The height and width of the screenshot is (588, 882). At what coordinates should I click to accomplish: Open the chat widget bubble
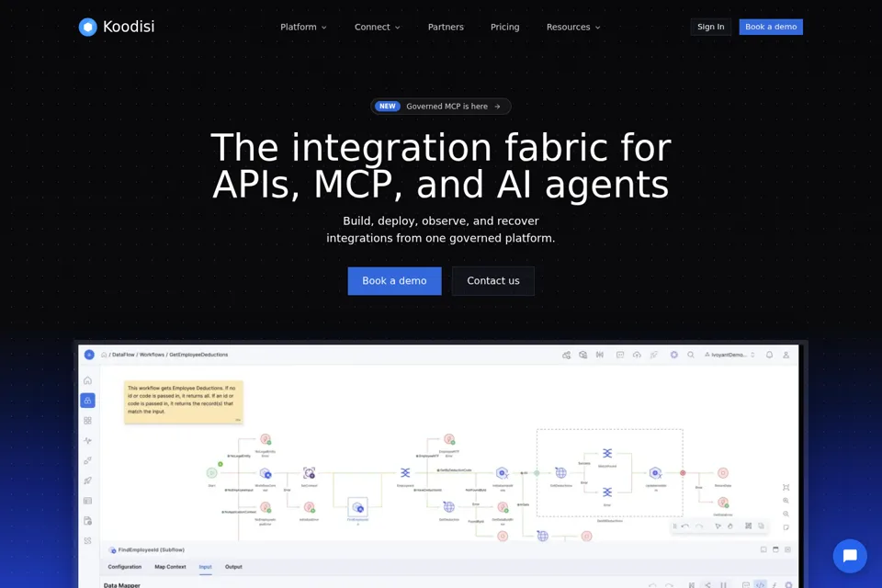click(849, 556)
